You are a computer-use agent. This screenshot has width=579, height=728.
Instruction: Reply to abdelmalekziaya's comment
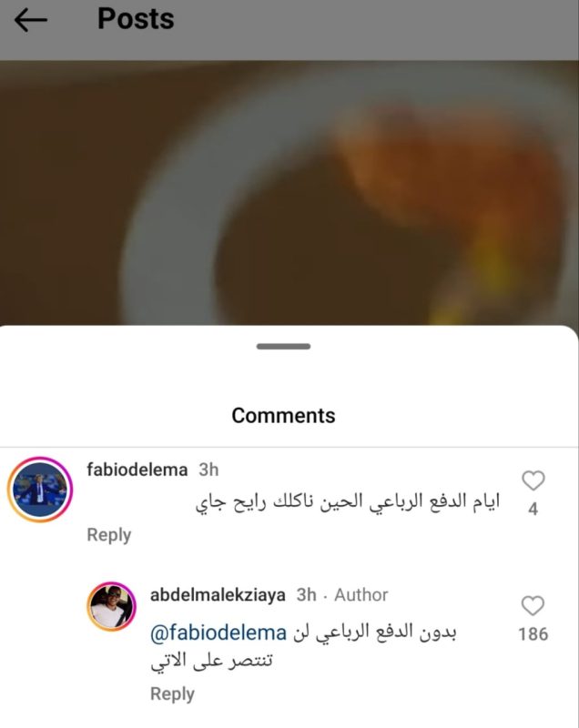[x=172, y=694]
